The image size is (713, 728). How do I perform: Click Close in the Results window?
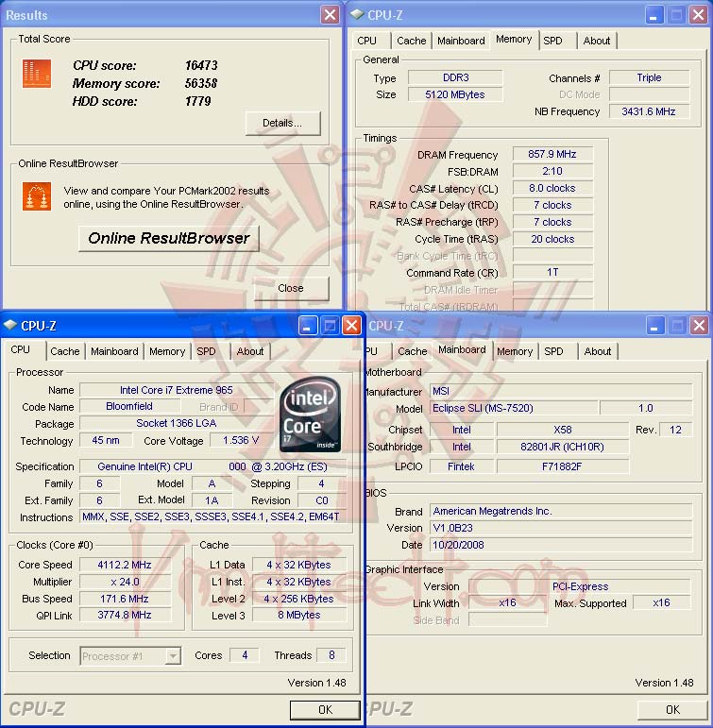point(291,288)
